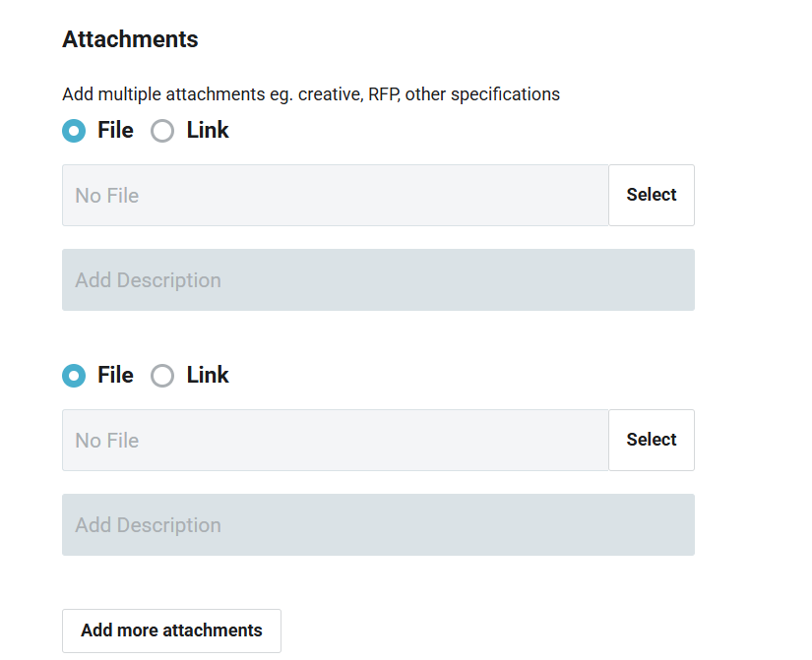The height and width of the screenshot is (660, 812).
Task: Select the File radio circle in first attachment
Action: click(x=74, y=131)
